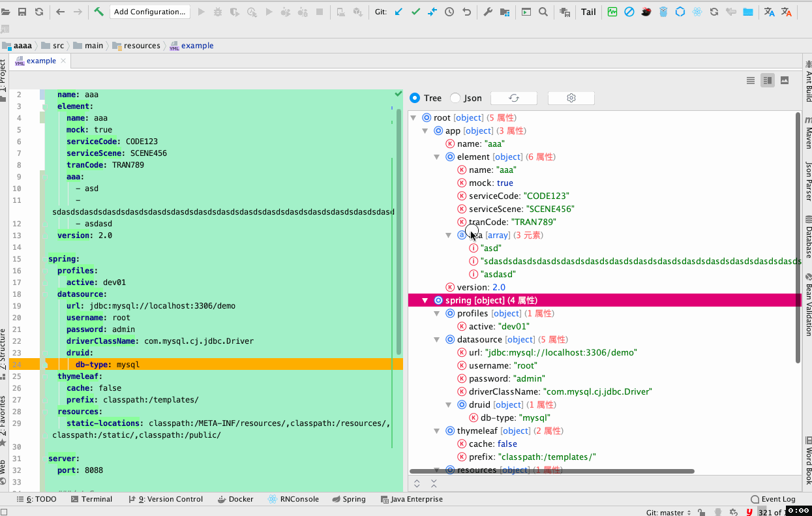Click resources in breadcrumb path

pyautogui.click(x=142, y=46)
